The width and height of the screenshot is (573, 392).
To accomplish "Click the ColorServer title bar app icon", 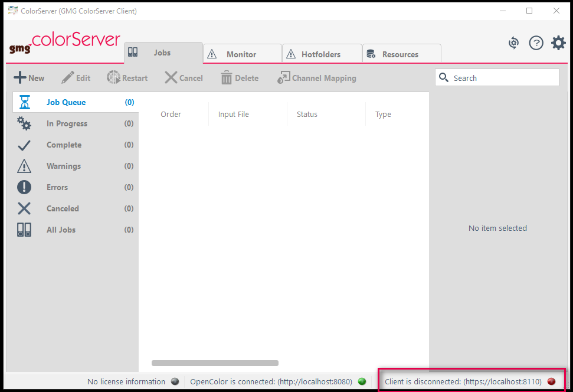I will 13,11.
